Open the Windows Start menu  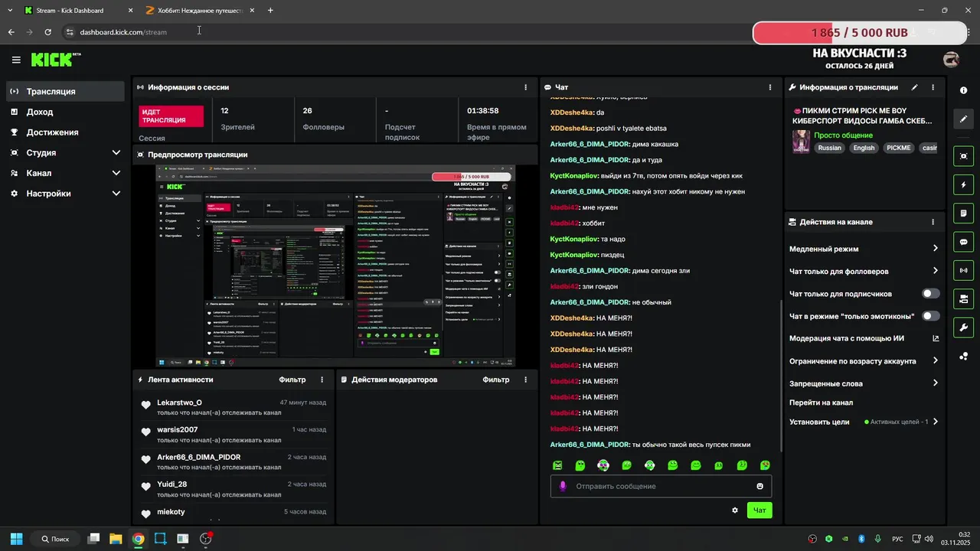(16, 539)
